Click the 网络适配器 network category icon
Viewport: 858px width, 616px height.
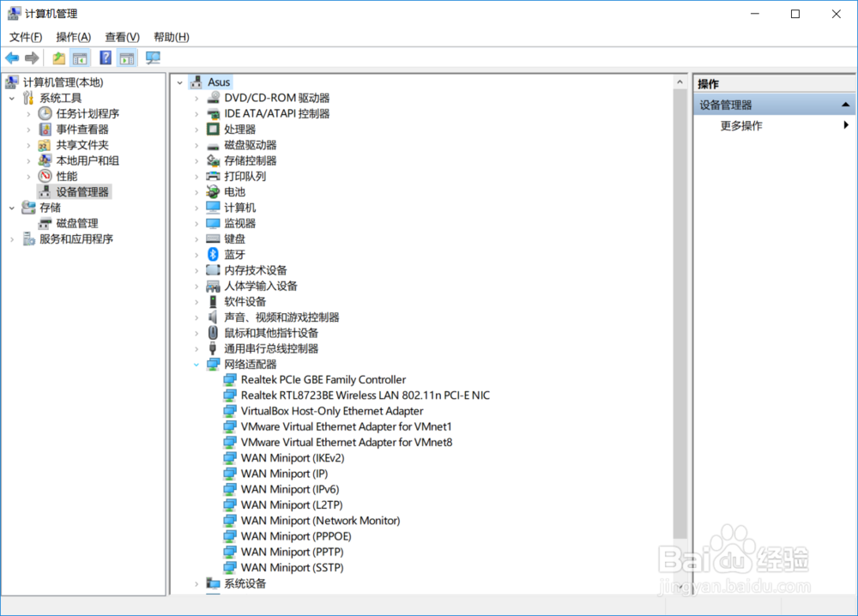[x=213, y=365]
